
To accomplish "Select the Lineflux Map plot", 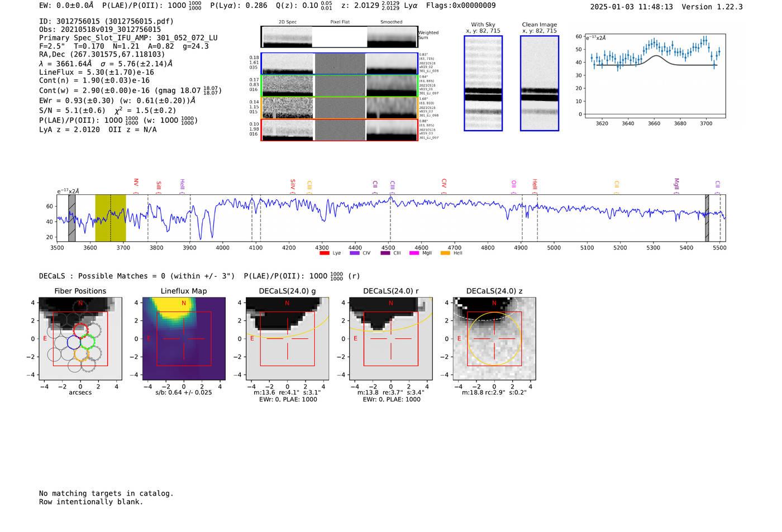I will coord(184,338).
